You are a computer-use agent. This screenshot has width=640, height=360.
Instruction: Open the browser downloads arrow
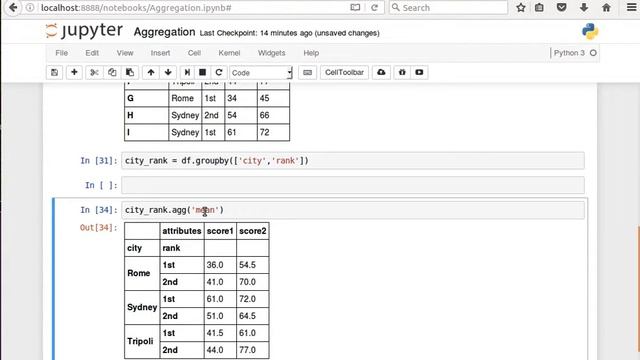(x=584, y=7)
